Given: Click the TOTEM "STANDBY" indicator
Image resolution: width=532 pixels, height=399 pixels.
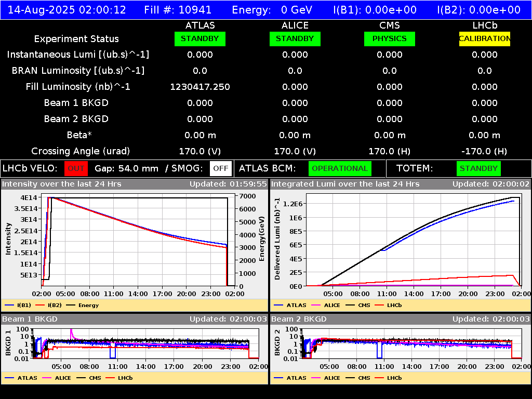Looking at the screenshot, I should coord(478,169).
